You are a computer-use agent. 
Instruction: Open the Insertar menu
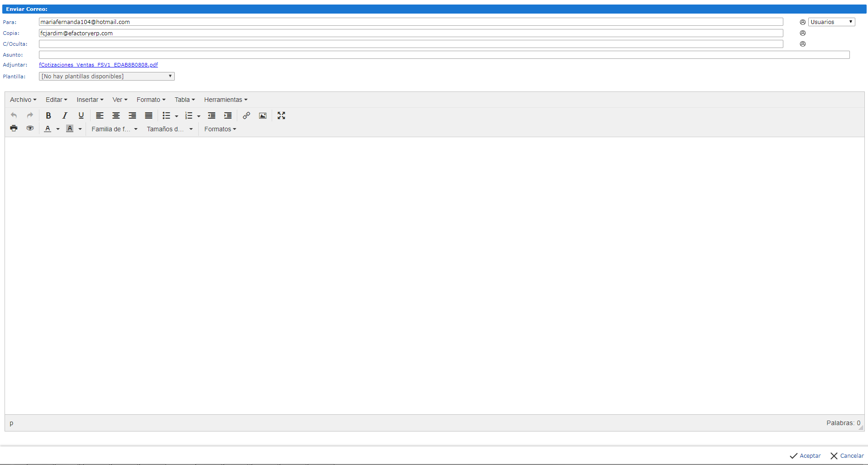pos(90,100)
